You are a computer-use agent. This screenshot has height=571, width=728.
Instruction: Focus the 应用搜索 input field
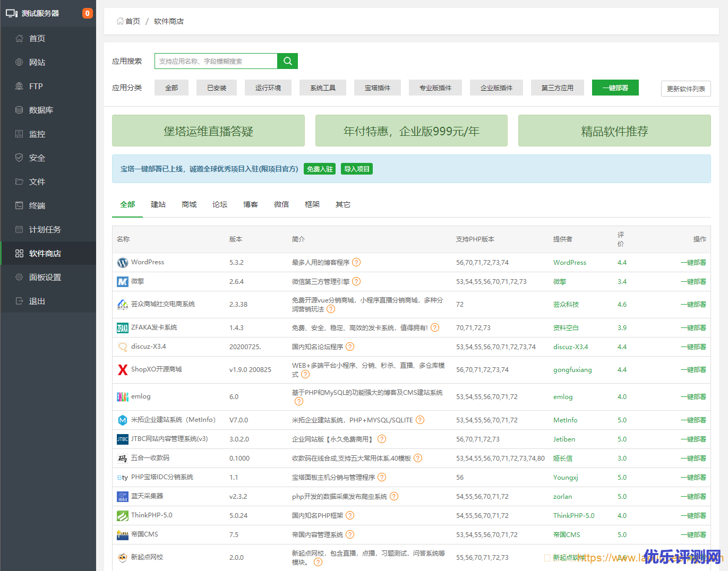point(216,61)
